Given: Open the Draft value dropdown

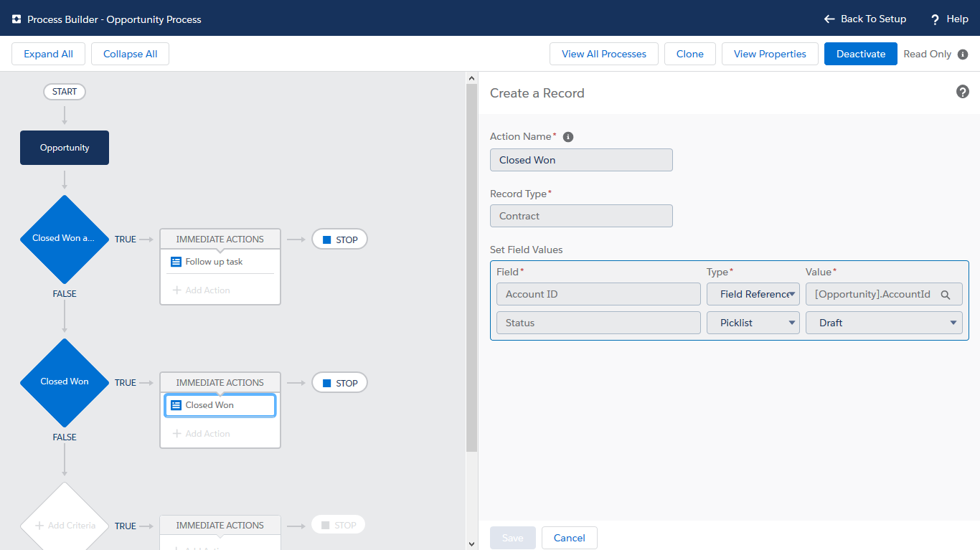Looking at the screenshot, I should coord(883,323).
